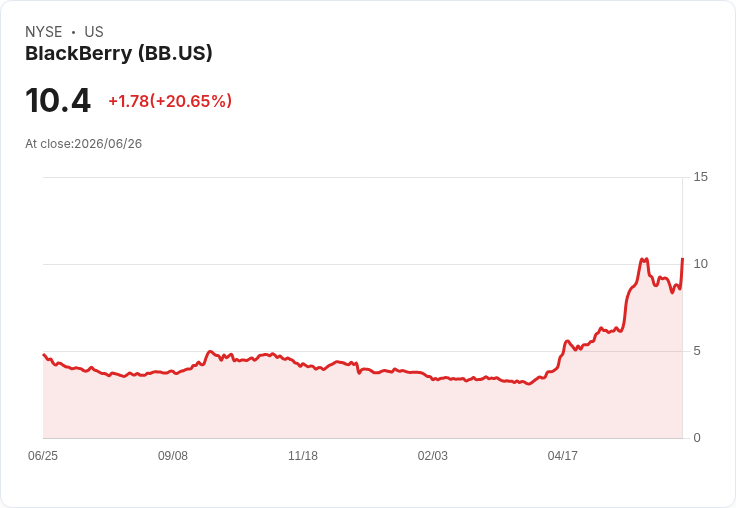Viewport: 736px width, 508px height.
Task: Click the +1.78(+20.65%) change value
Action: (x=170, y=101)
